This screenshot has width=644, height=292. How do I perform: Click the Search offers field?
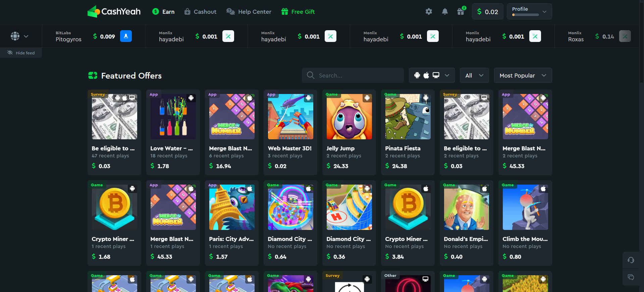coord(353,76)
